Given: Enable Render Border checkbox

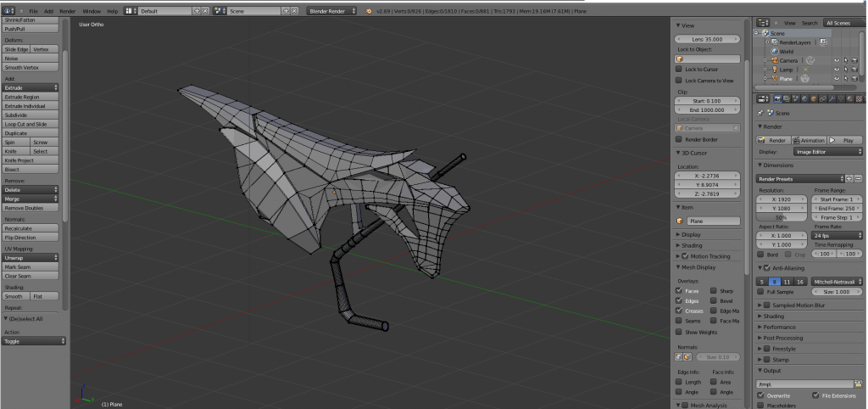Looking at the screenshot, I should coord(679,139).
